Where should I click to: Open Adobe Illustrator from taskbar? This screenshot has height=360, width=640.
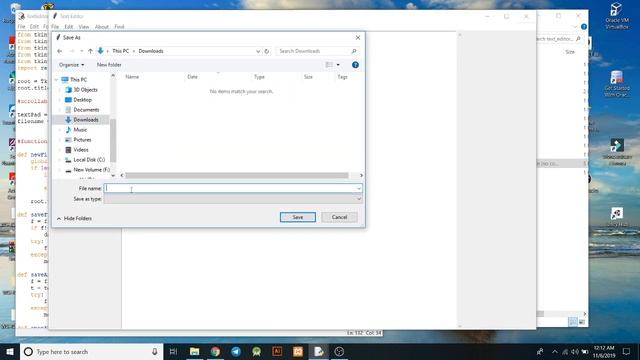[277, 351]
